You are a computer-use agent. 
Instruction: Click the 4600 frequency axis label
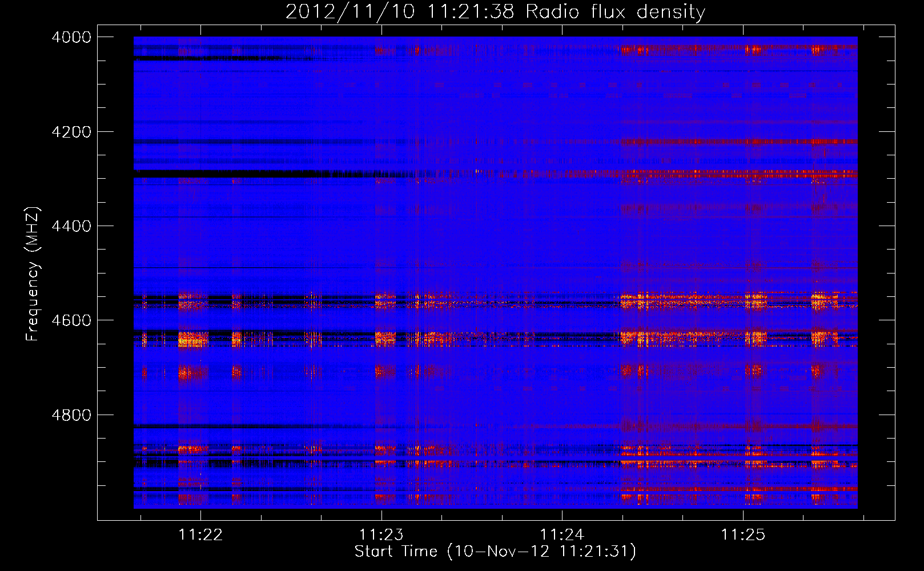(x=71, y=320)
